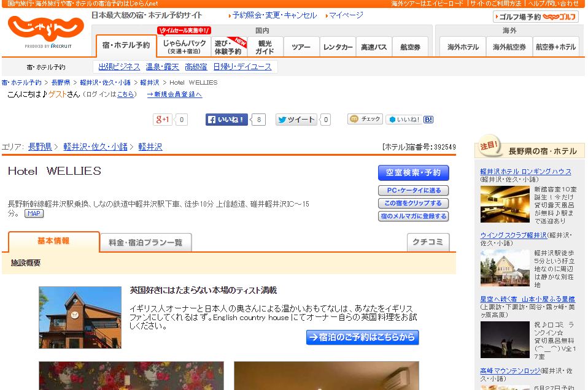Screen dimensions: 588x390
Task: Click the Hotel WELLIES building photo
Action: [80, 318]
